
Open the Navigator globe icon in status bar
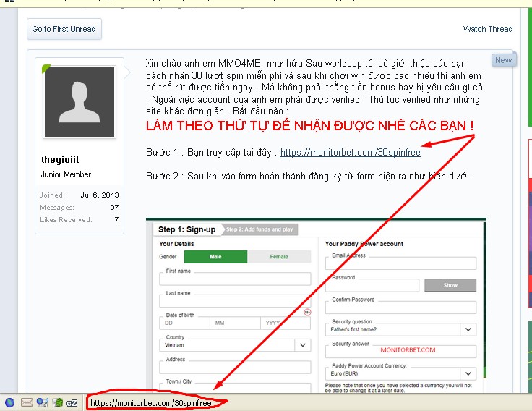click(10, 403)
